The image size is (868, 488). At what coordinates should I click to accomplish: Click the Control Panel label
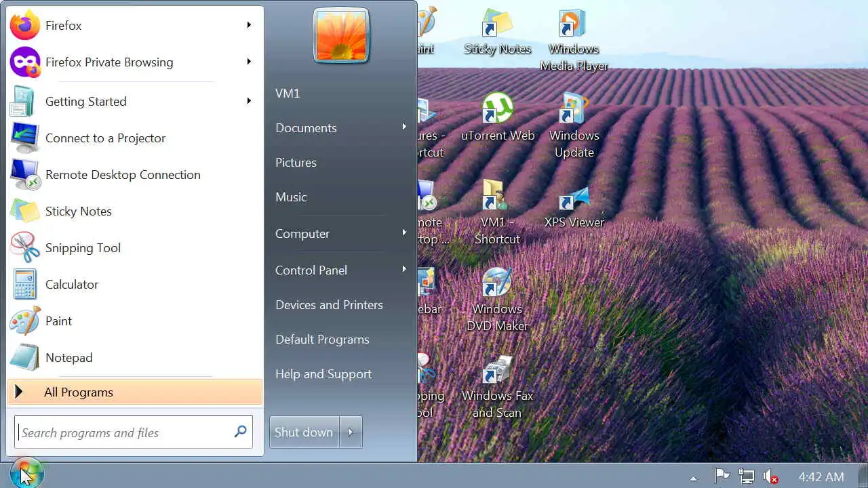click(311, 270)
